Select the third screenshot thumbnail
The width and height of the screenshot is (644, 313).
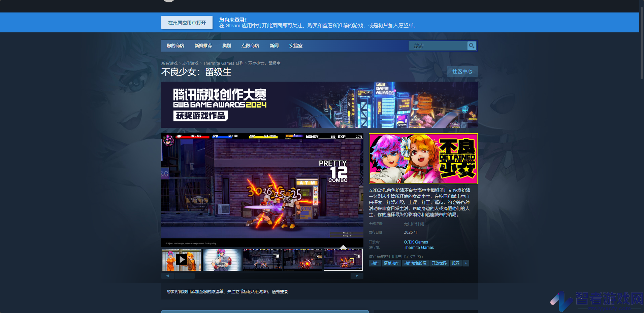tap(262, 260)
